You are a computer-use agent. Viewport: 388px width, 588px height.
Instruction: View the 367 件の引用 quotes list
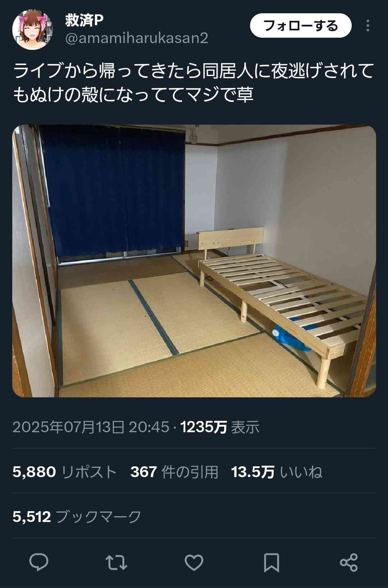[174, 472]
